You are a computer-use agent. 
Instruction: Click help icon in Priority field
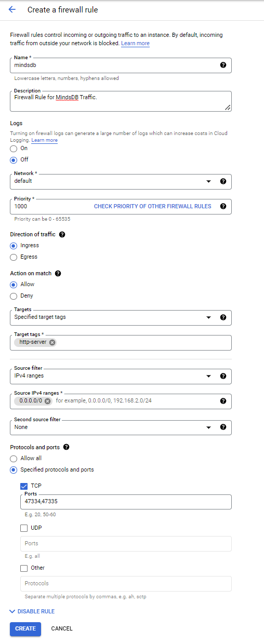coord(223,206)
